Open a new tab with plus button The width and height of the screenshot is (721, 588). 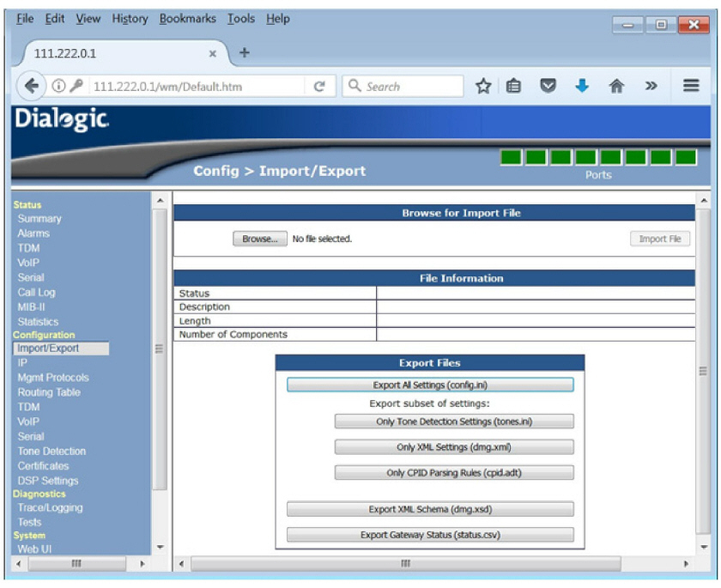pyautogui.click(x=245, y=53)
